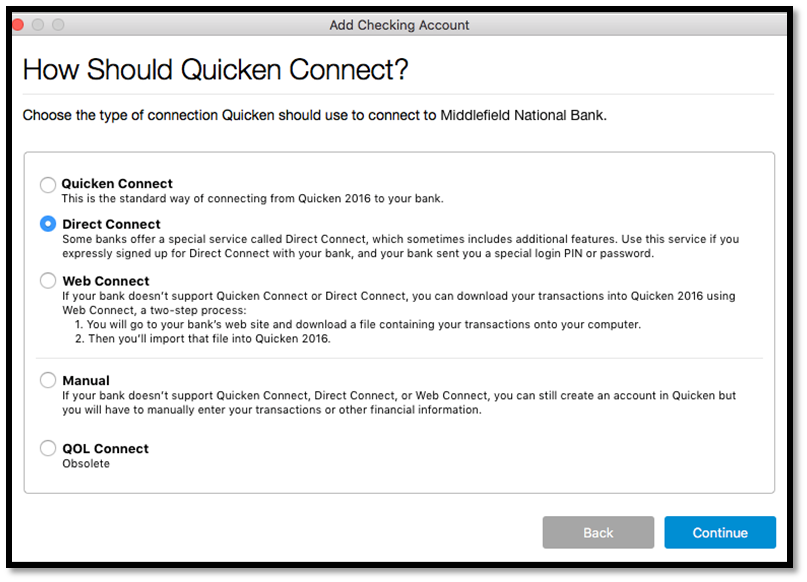Click step 1 text about bank's web site
Viewport: 807px width, 582px height.
358,325
